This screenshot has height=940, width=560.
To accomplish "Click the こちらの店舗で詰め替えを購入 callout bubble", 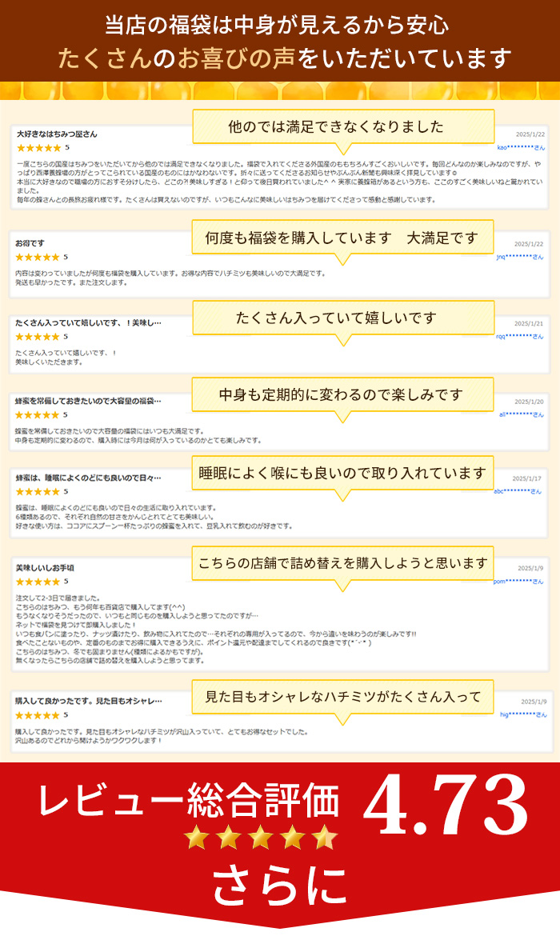I will [342, 562].
